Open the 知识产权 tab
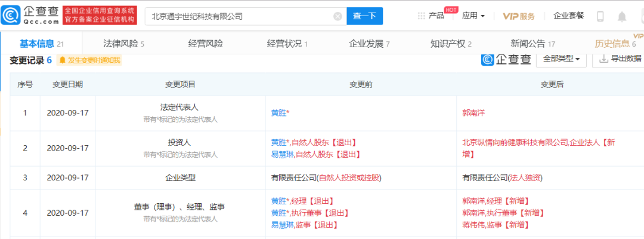 click(x=451, y=44)
